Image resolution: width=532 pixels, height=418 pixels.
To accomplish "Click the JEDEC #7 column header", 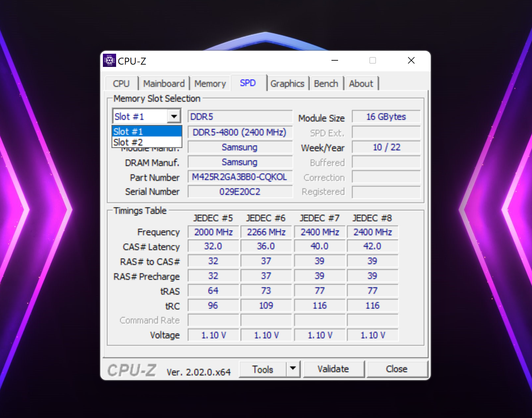I will [319, 218].
